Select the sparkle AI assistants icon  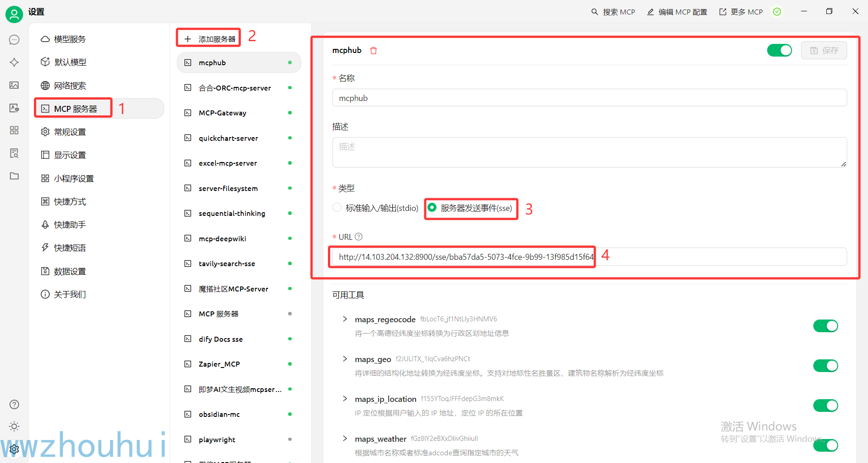pos(14,62)
